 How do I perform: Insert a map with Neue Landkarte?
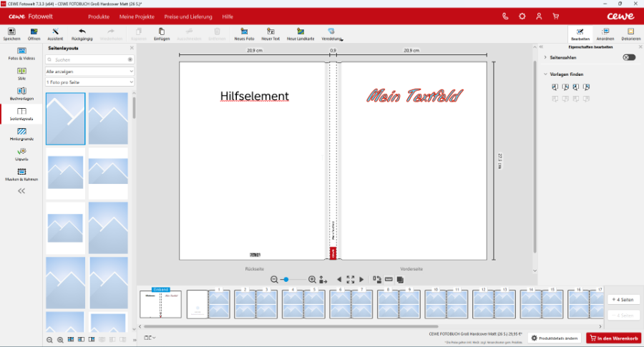tap(301, 32)
